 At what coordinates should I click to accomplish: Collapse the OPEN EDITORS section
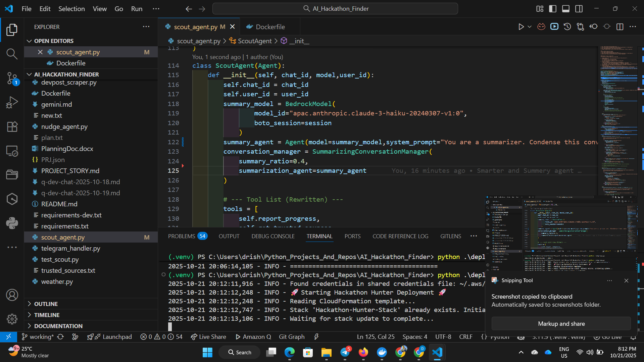pyautogui.click(x=29, y=41)
